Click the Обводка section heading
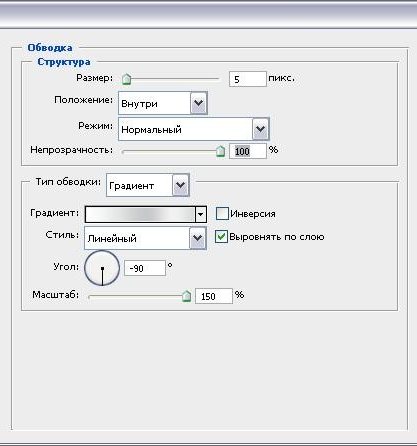Viewport: 417px width, 446px height. [50, 48]
